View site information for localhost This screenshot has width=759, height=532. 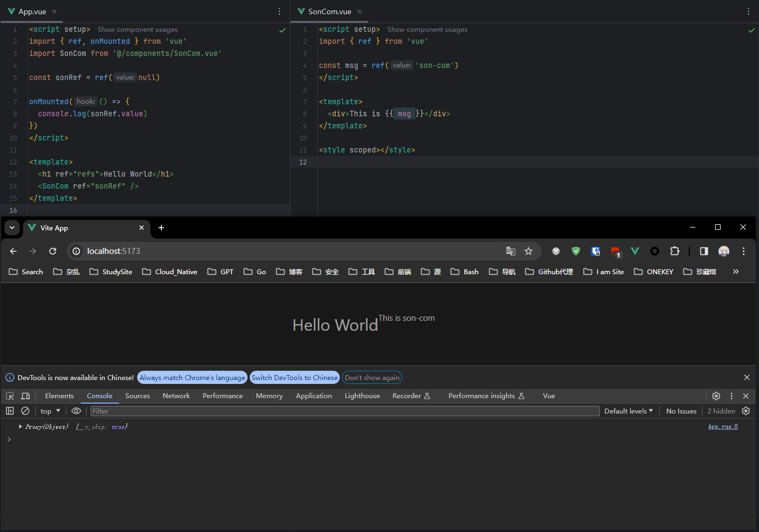click(x=77, y=251)
